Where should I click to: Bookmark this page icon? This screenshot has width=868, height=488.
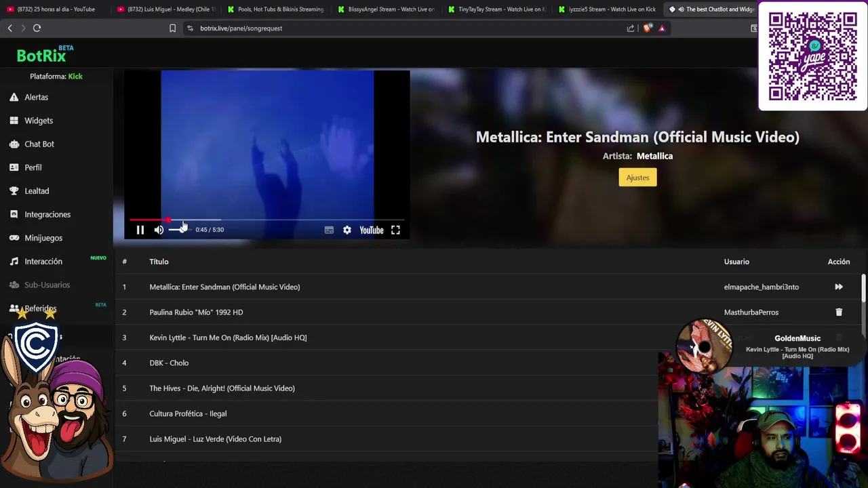click(x=172, y=28)
